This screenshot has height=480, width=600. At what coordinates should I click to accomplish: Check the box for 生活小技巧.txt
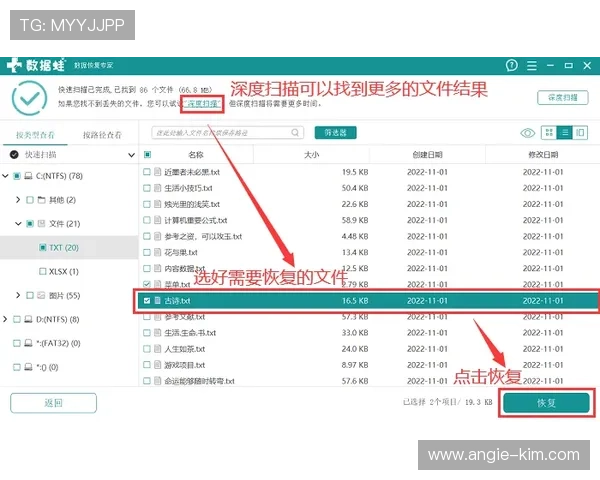click(x=147, y=188)
